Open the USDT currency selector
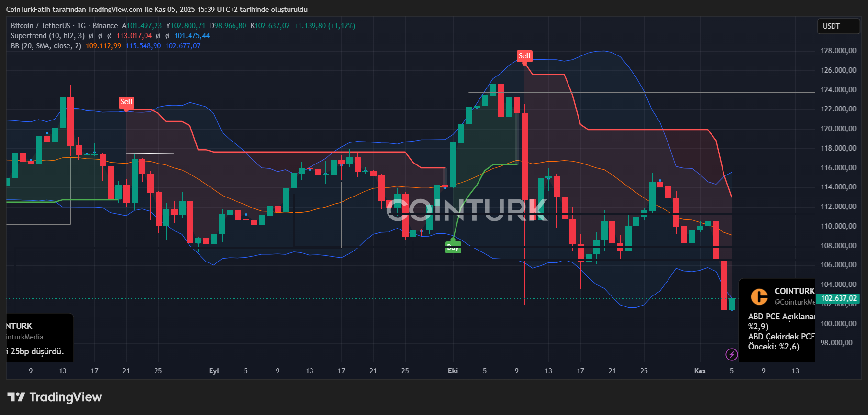Image resolution: width=868 pixels, height=415 pixels. coord(838,26)
